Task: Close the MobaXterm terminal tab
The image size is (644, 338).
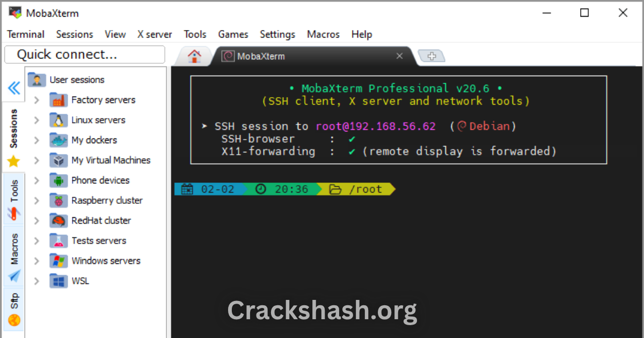Action: point(399,56)
